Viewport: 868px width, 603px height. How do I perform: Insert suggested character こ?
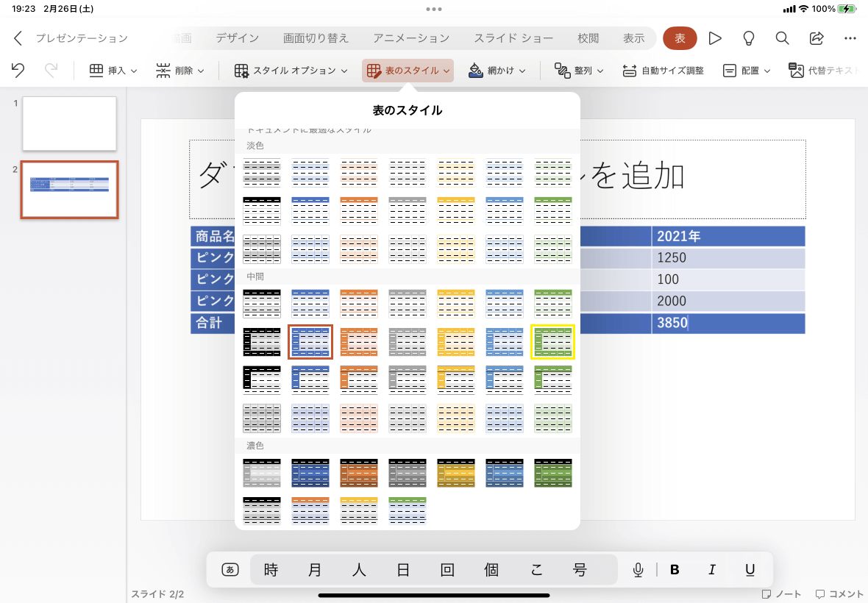click(x=536, y=570)
